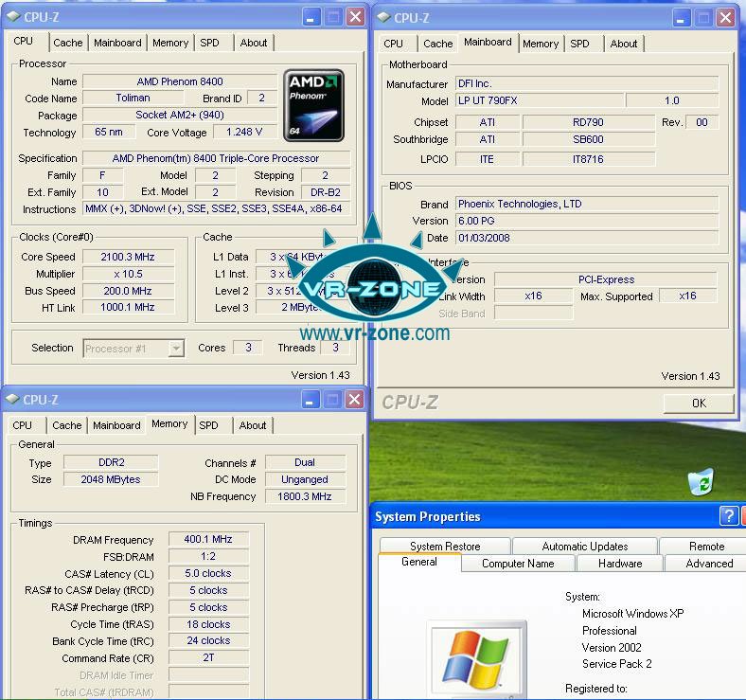Click the Windows XP logo in System Properties
This screenshot has height=700, width=746.
[476, 658]
